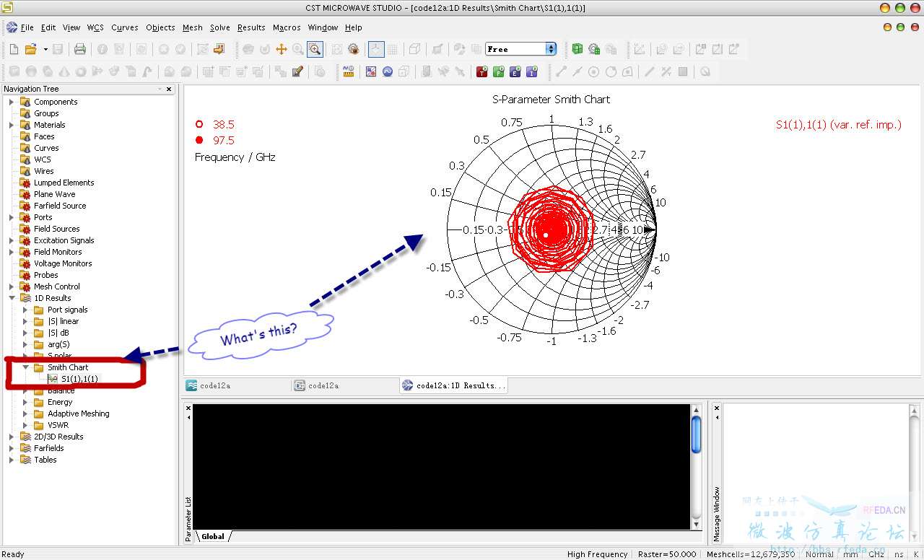Viewport: 924px width, 560px height.
Task: Expand the Components tree node
Action: (x=12, y=102)
